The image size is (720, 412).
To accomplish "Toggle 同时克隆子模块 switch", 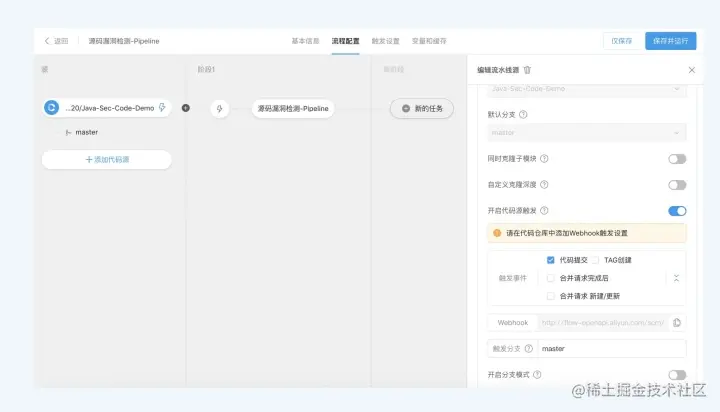I will (x=677, y=159).
